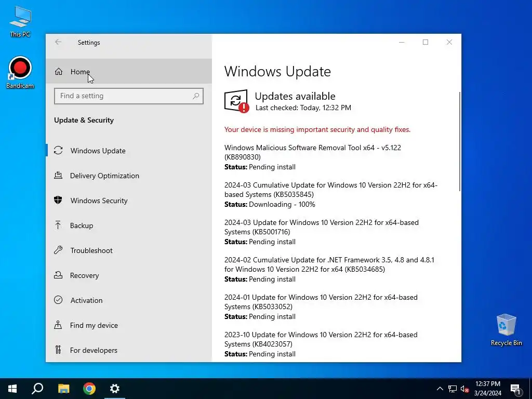Click the update status icon with red alert
The image size is (532, 399).
tap(236, 101)
